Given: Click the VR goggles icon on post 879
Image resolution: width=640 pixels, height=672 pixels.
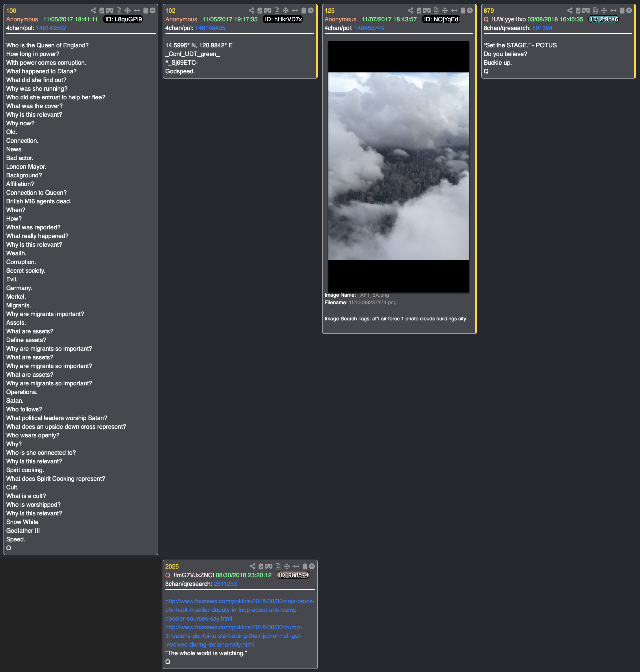Looking at the screenshot, I should coord(586,11).
